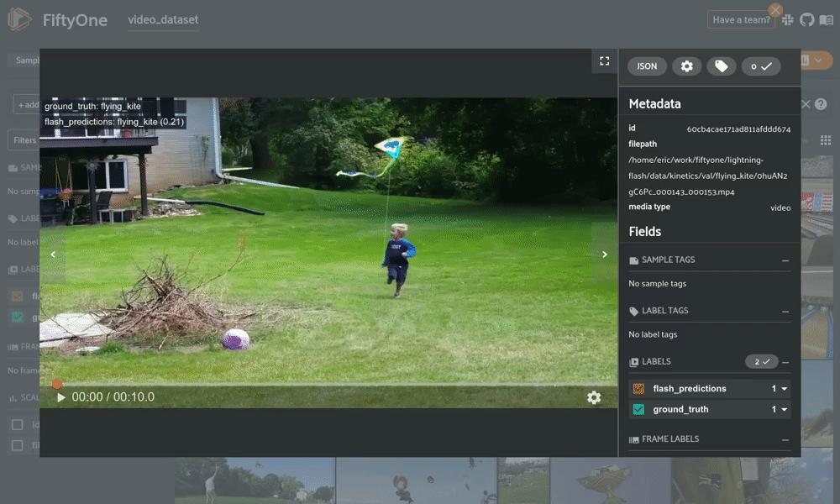
Task: Open video player settings gear
Action: coord(594,397)
